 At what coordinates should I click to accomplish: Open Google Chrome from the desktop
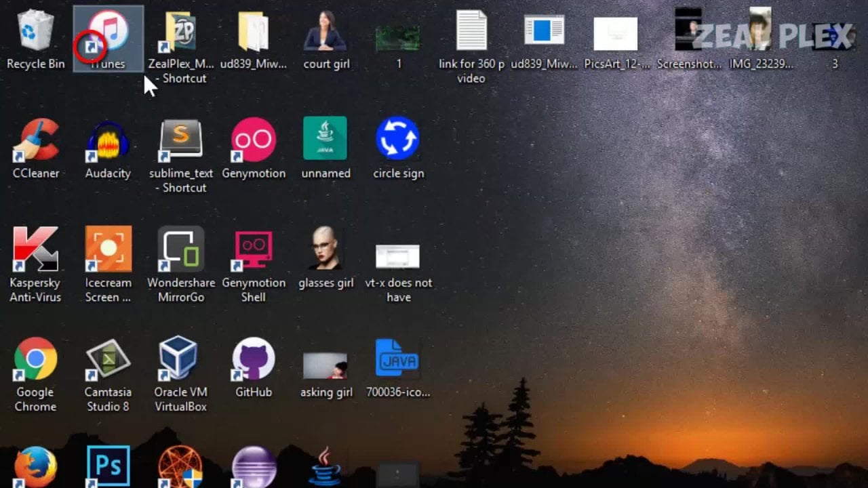click(35, 359)
